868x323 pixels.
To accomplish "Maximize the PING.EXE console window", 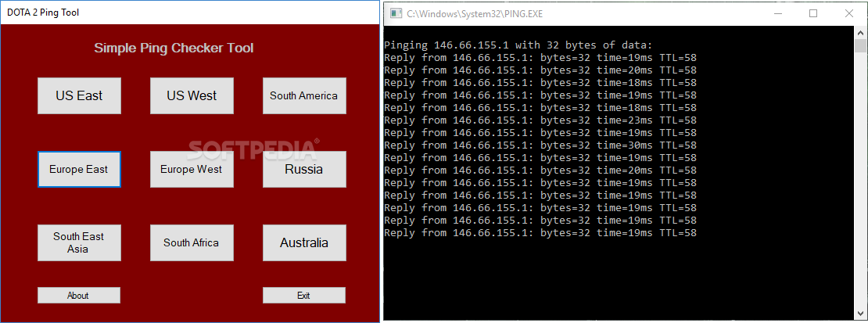I will click(x=813, y=13).
